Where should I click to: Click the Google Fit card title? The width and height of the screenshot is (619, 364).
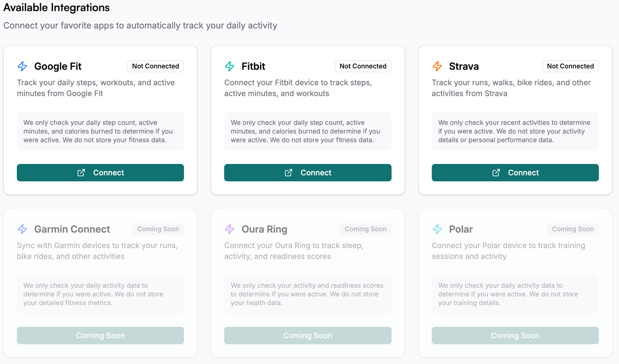point(58,66)
